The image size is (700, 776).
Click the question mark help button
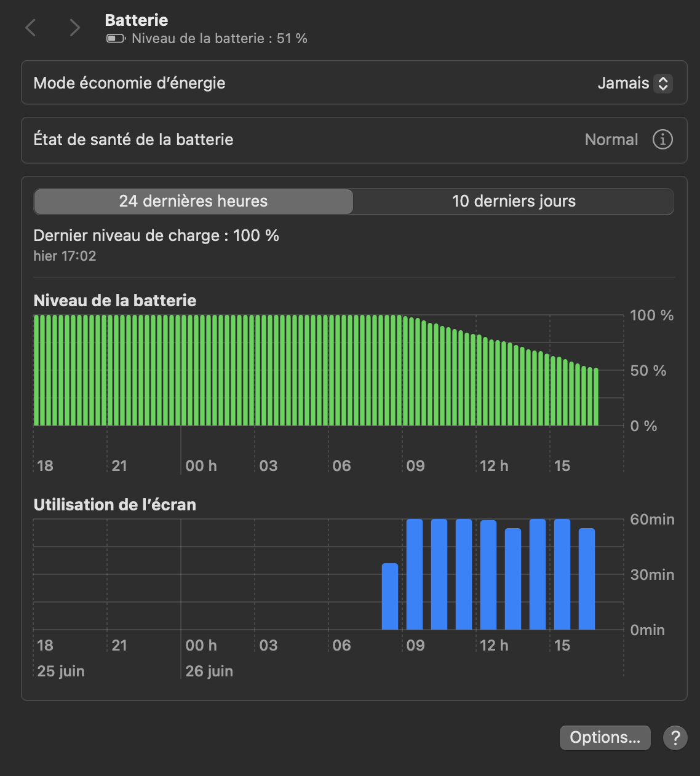pyautogui.click(x=675, y=737)
